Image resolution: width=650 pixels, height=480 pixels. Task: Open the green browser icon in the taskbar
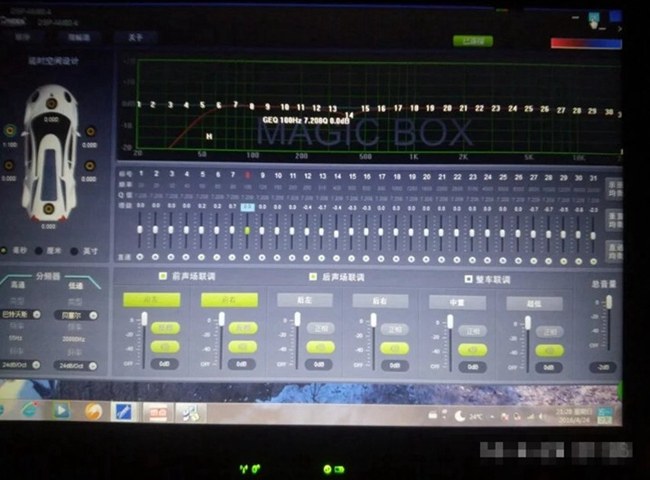pos(29,410)
